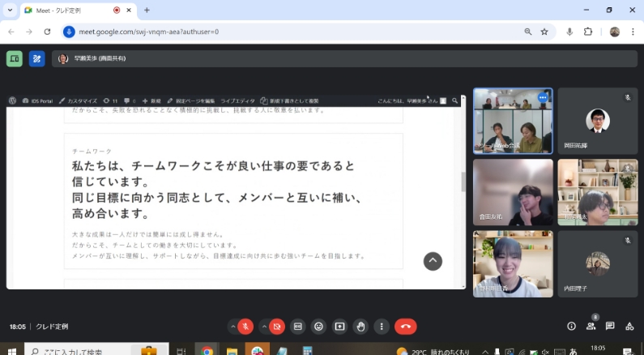This screenshot has height=355, width=644.
Task: Open video settings chevron beside camera
Action: click(x=264, y=327)
